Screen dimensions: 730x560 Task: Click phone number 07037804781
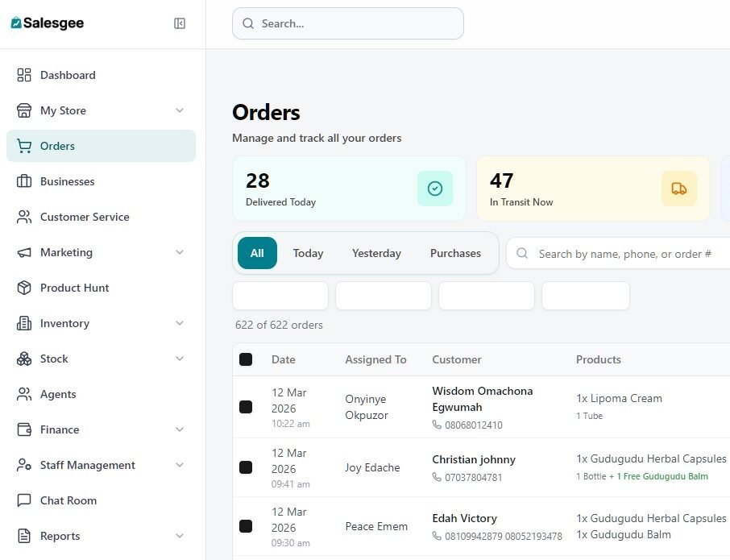click(467, 477)
